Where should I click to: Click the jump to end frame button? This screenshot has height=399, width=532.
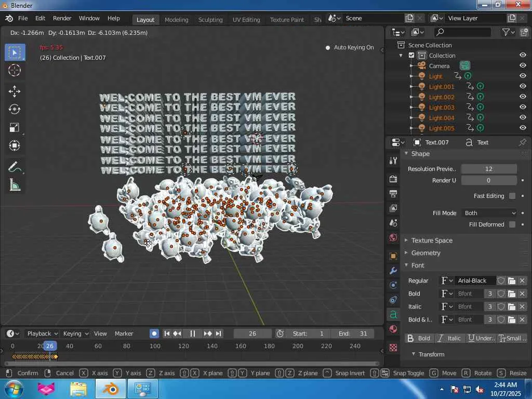(219, 334)
